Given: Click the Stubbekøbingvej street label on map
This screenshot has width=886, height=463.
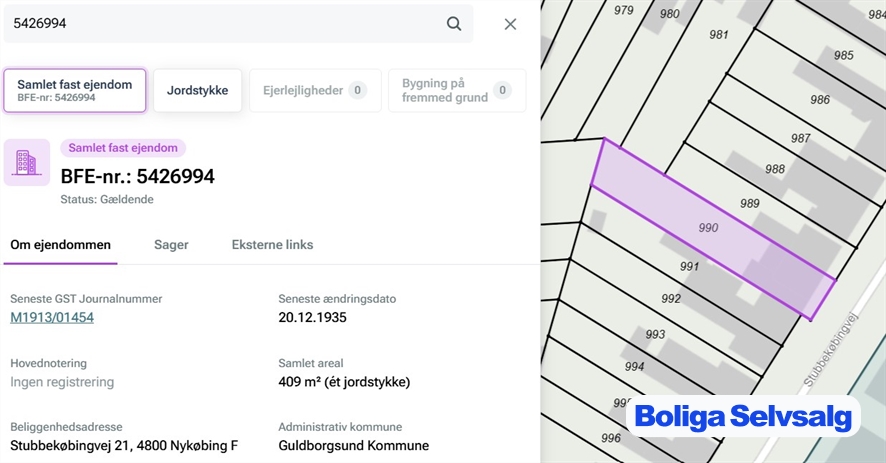Looking at the screenshot, I should coord(830,350).
